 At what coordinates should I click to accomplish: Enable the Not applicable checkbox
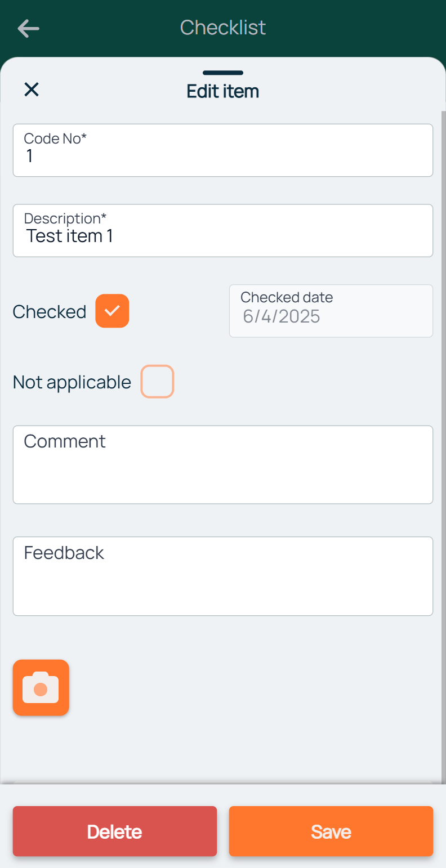pos(157,382)
